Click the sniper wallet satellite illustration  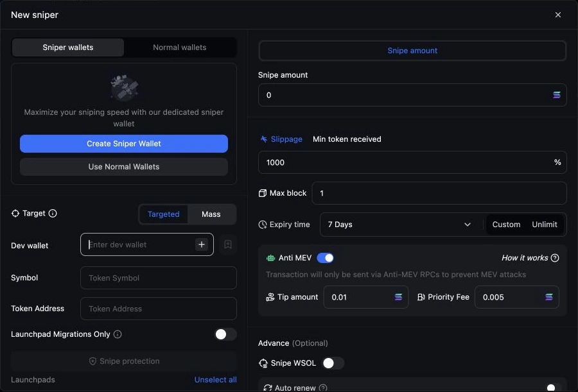[125, 88]
